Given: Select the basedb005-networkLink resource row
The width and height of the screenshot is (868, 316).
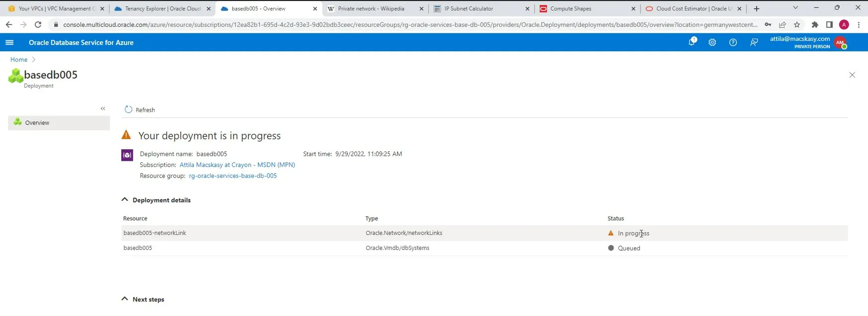Looking at the screenshot, I should (x=484, y=233).
